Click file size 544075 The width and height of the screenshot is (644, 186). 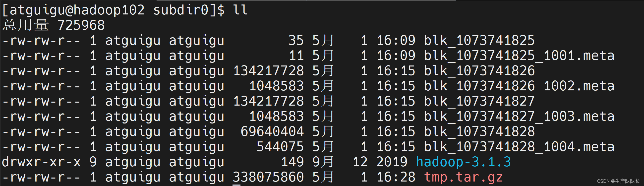coord(280,147)
